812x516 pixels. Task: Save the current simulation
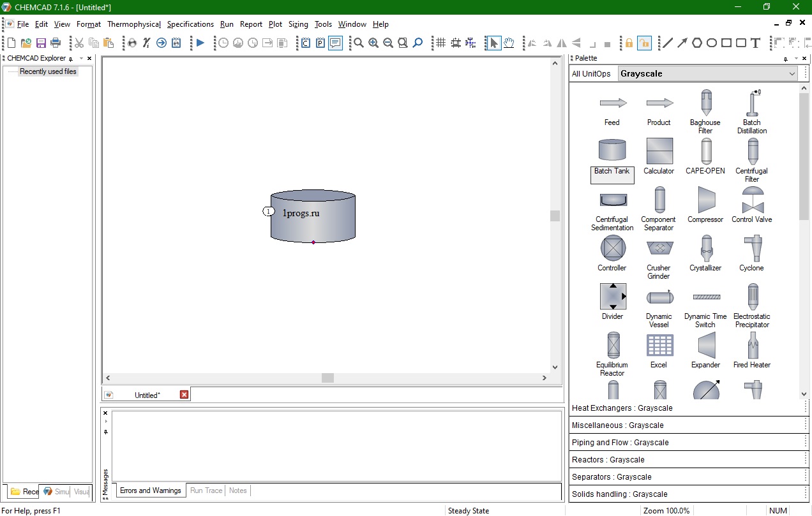tap(41, 43)
